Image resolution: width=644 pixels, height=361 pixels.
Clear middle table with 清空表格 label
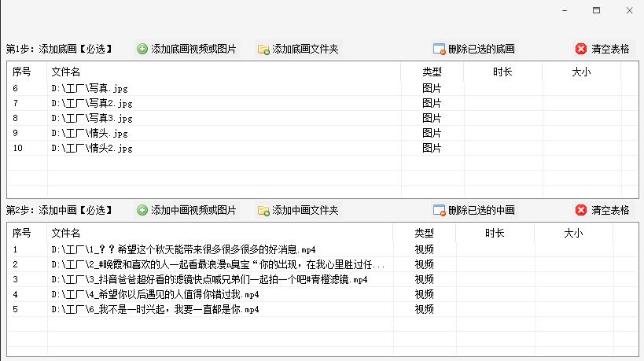pyautogui.click(x=610, y=210)
